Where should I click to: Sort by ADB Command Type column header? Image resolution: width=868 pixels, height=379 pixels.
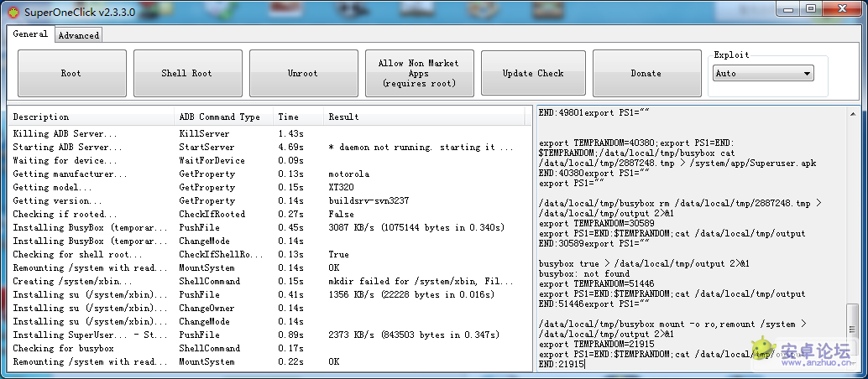[x=220, y=117]
